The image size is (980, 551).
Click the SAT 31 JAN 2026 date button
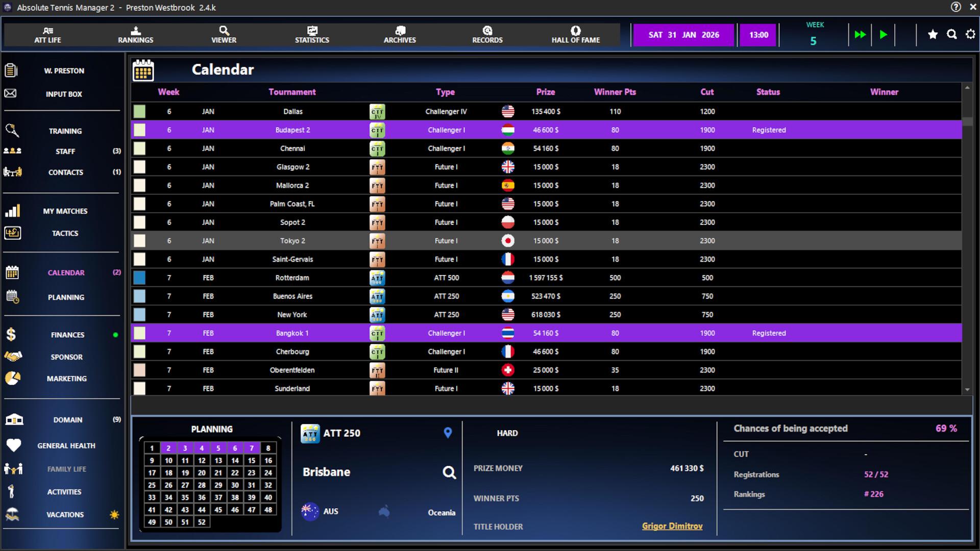(683, 35)
